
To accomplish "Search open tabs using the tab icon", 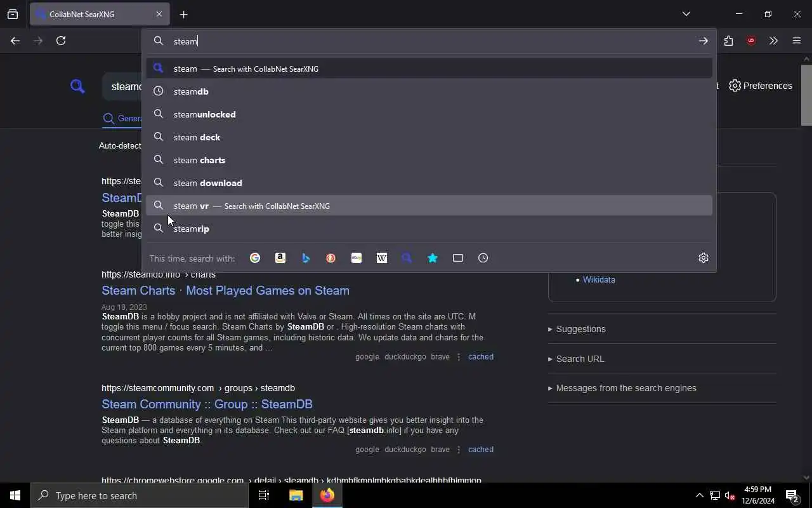I will coord(458,258).
